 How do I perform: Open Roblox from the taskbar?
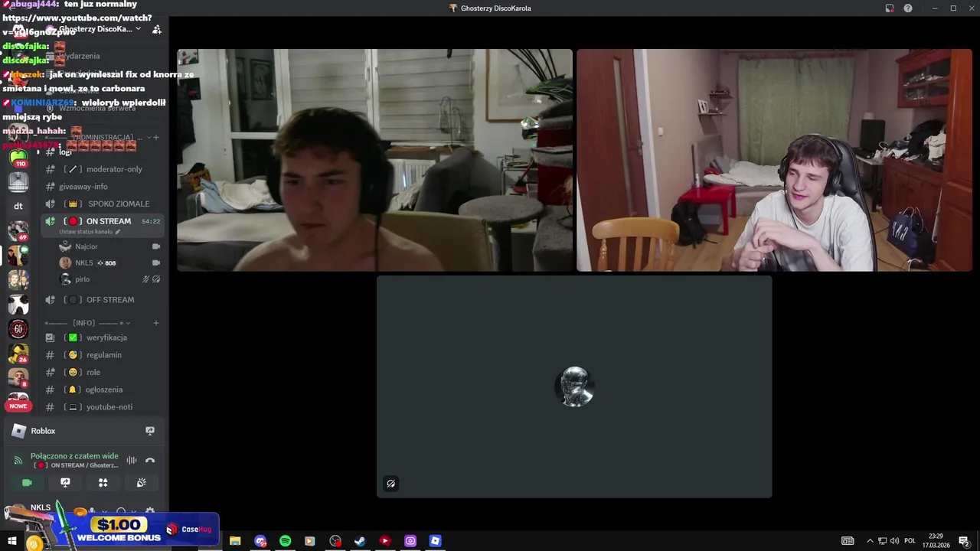point(435,541)
